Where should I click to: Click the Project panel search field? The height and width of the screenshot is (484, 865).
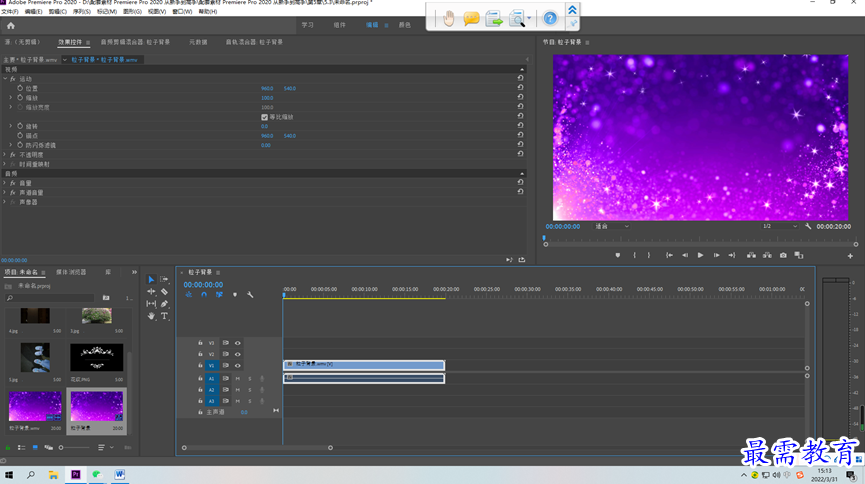tap(50, 298)
